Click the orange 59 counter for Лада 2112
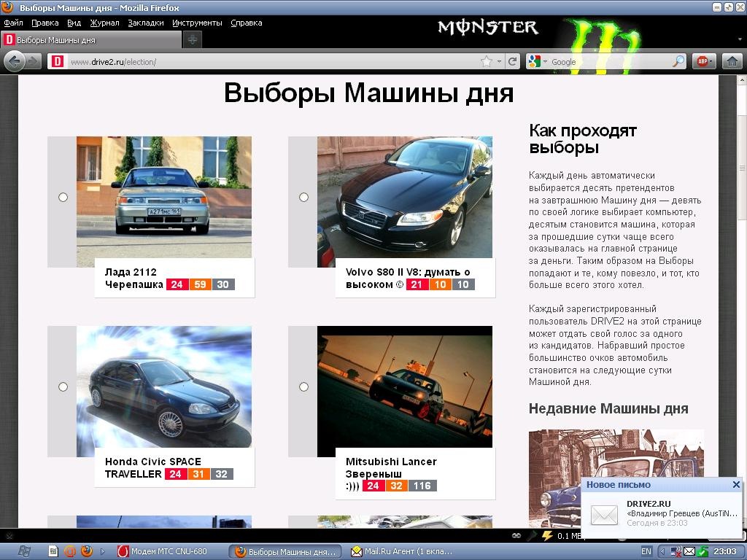 (200, 284)
